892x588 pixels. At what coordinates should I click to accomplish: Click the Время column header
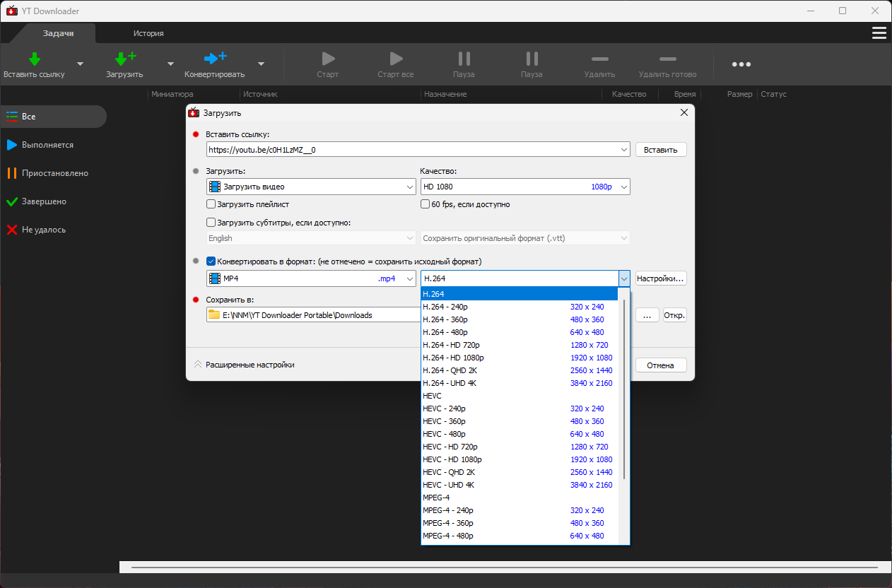[685, 94]
